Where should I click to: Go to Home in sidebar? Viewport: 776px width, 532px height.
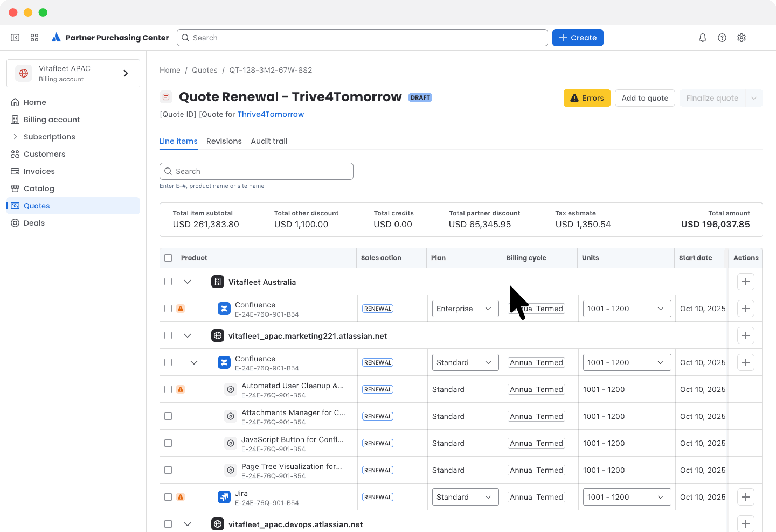tap(73, 102)
